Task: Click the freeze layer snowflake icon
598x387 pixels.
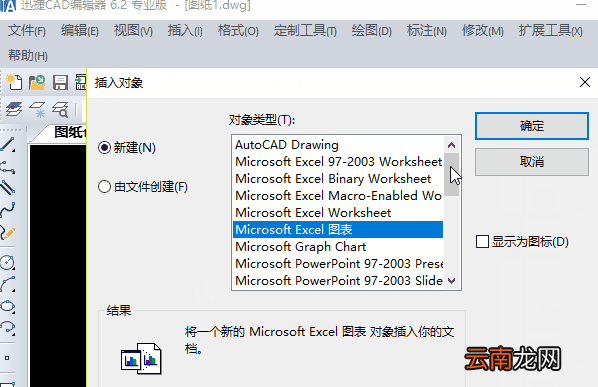Action: click(37, 109)
